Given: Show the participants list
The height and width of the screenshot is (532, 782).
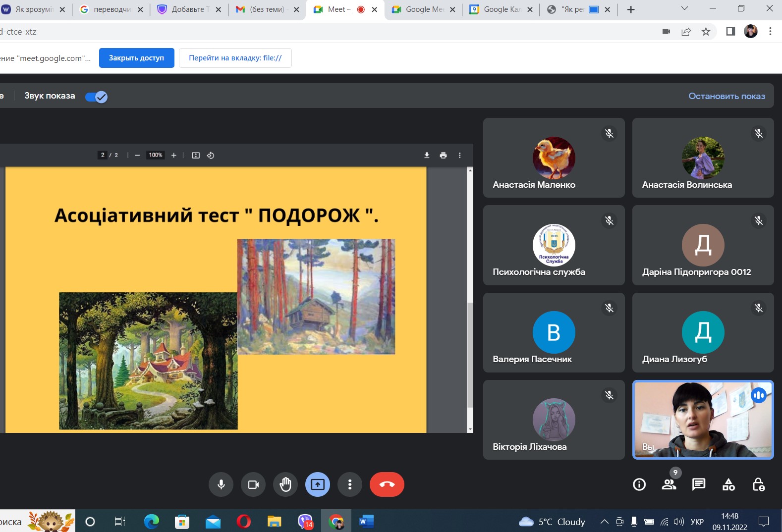Looking at the screenshot, I should click(x=669, y=484).
